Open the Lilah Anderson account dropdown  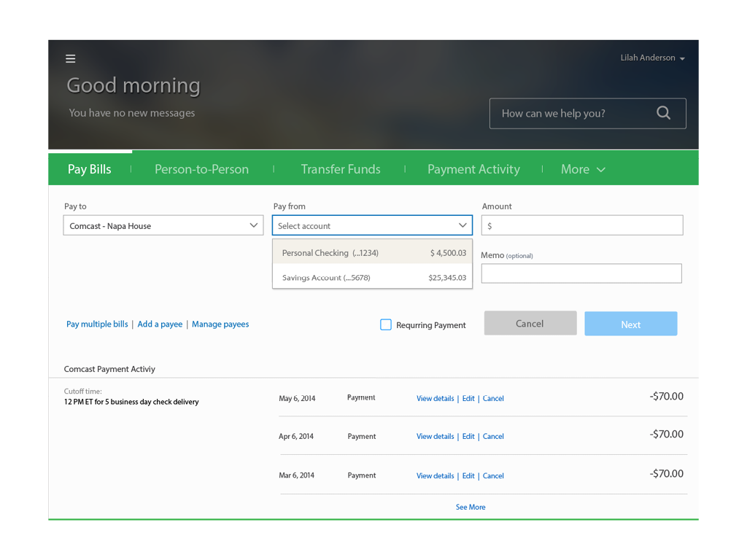coord(652,58)
